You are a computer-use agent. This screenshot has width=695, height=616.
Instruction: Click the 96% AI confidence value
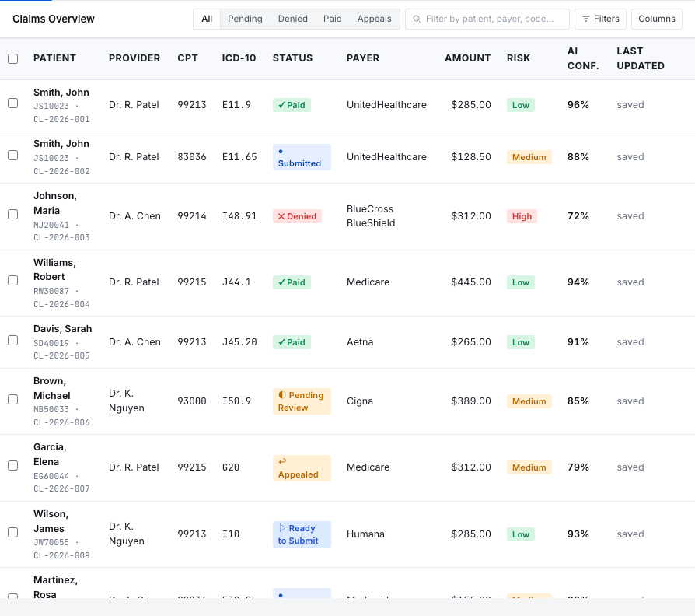coord(578,105)
